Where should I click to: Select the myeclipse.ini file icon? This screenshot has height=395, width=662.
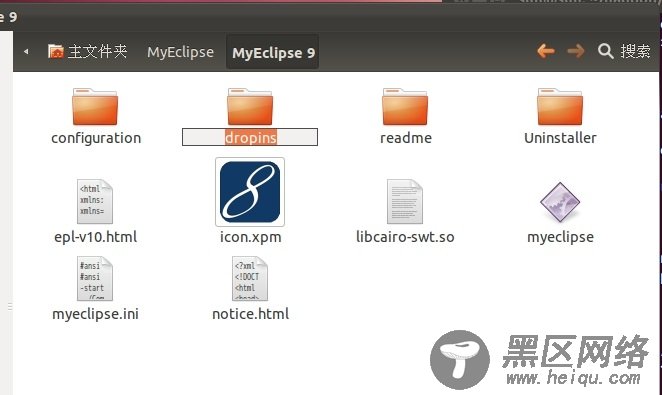95,279
